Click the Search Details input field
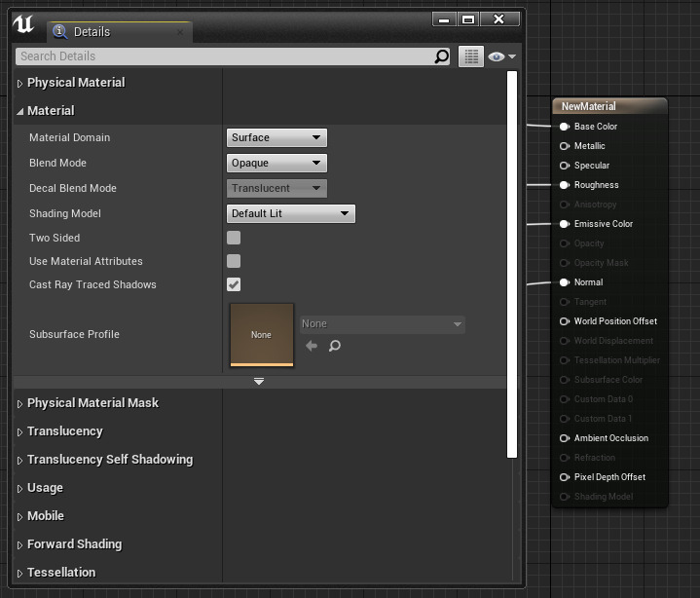Image resolution: width=700 pixels, height=598 pixels. coord(224,56)
